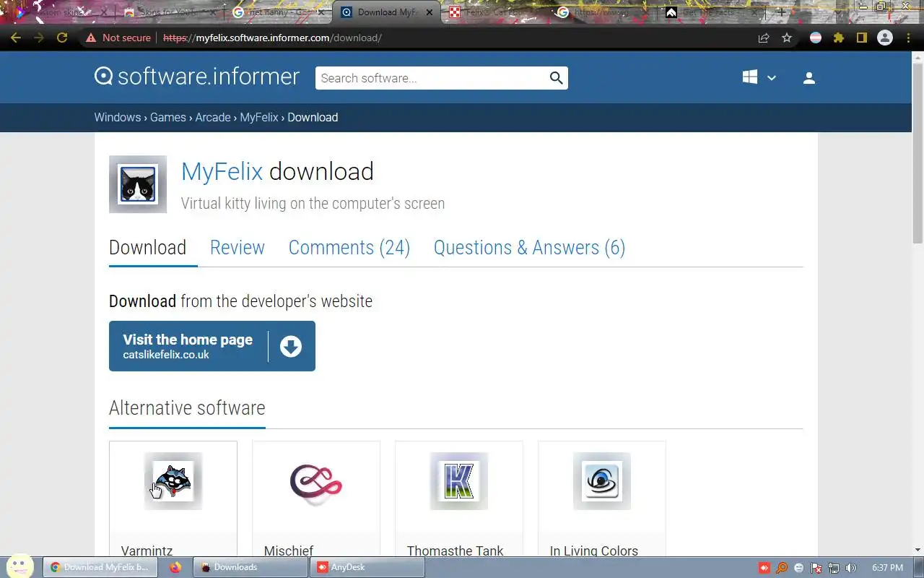Open Chrome profile avatar

tap(885, 38)
